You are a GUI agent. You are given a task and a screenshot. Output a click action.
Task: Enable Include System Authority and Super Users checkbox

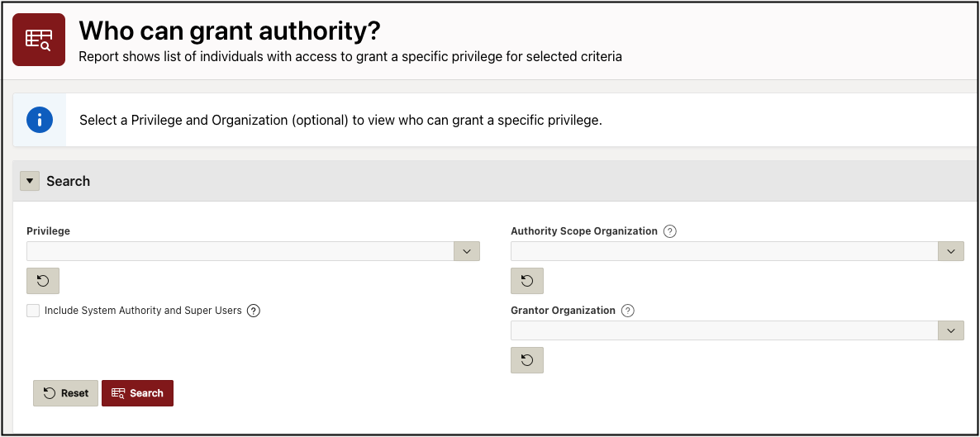[x=33, y=311]
